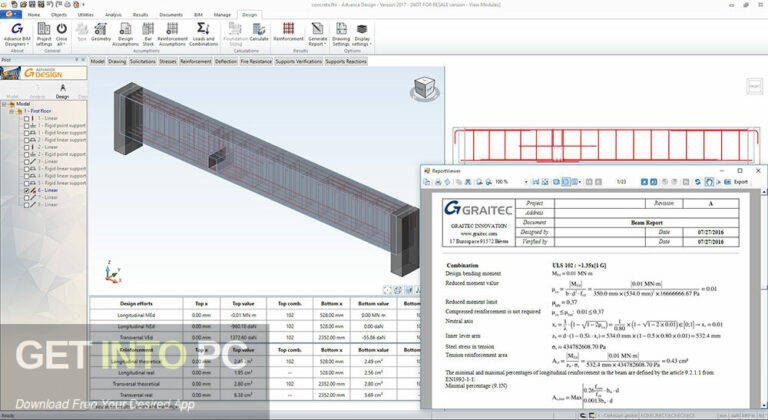Check the box for 8 - Linear
The height and width of the screenshot is (420, 768).
[x=27, y=205]
